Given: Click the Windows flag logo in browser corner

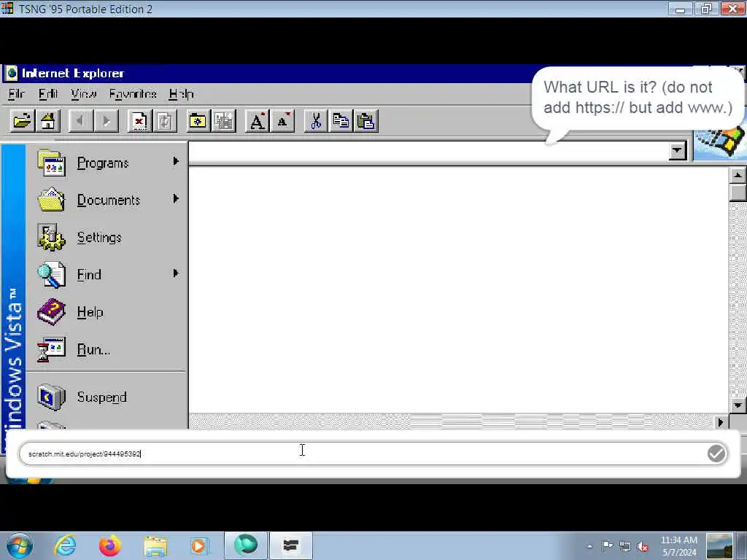Looking at the screenshot, I should 720,142.
